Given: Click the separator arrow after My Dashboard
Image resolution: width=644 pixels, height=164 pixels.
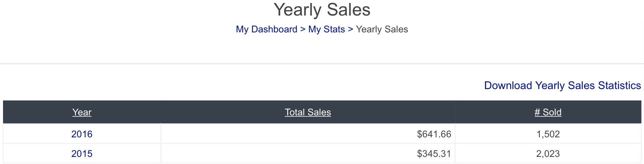Looking at the screenshot, I should [x=303, y=29].
